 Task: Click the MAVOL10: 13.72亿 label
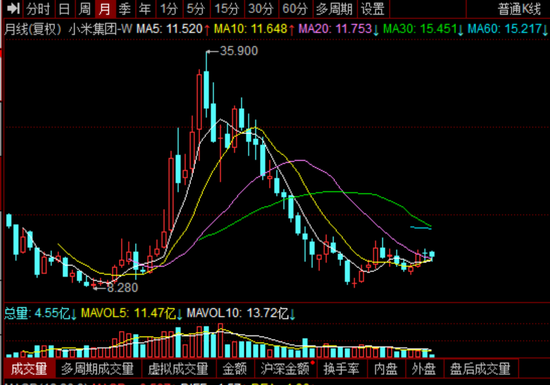click(x=241, y=313)
